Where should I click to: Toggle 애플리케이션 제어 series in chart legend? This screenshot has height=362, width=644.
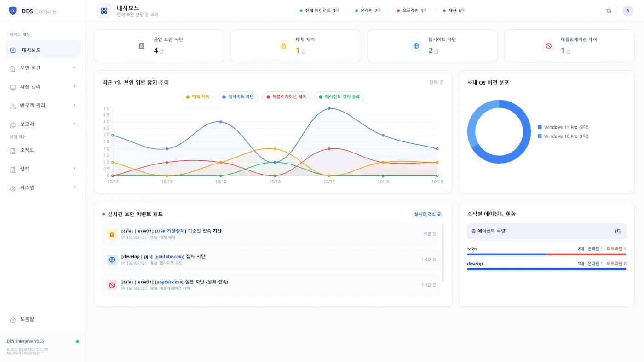click(x=286, y=97)
